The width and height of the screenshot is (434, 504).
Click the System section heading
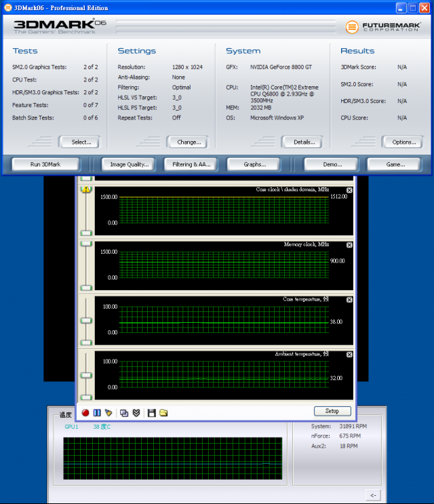[x=243, y=51]
